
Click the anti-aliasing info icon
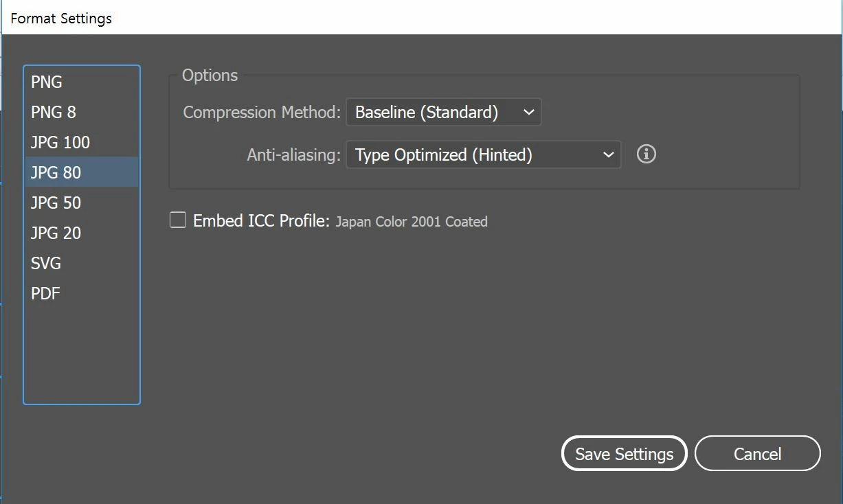coord(646,154)
